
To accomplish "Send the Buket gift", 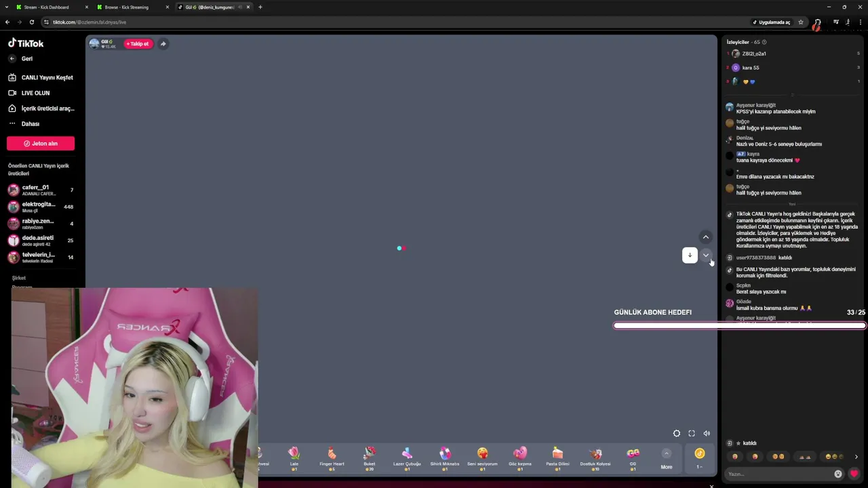I will click(x=370, y=458).
